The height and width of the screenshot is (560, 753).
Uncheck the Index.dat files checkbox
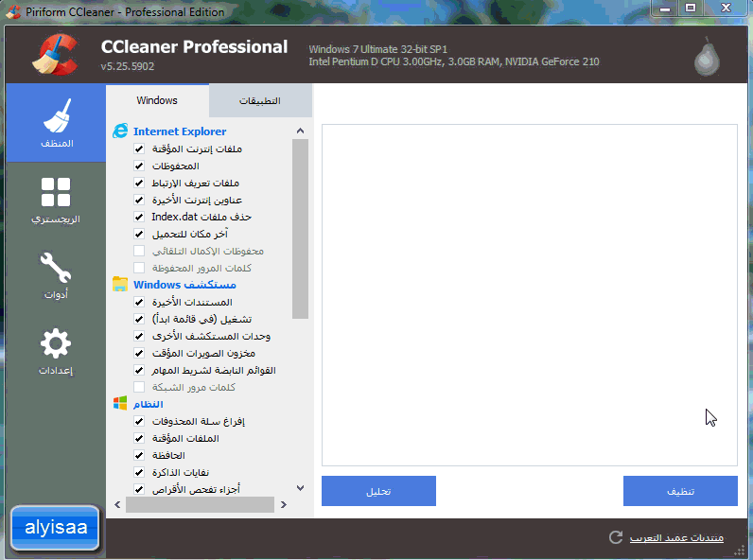point(139,217)
